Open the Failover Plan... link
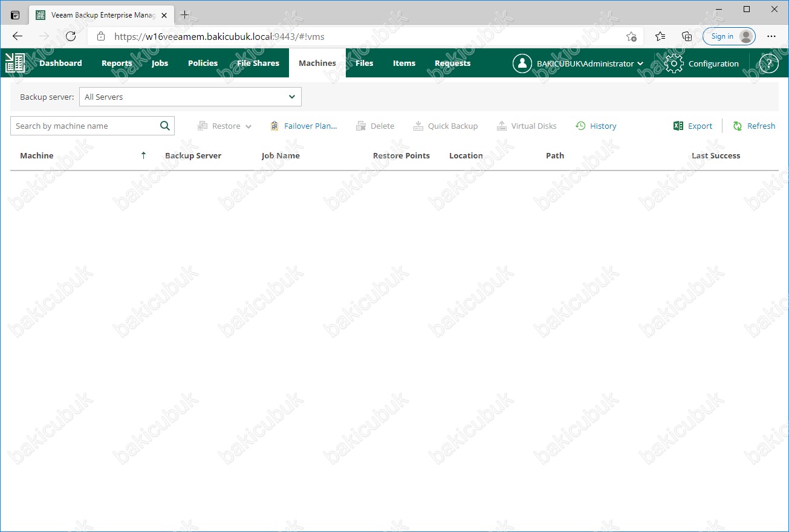 pos(311,126)
